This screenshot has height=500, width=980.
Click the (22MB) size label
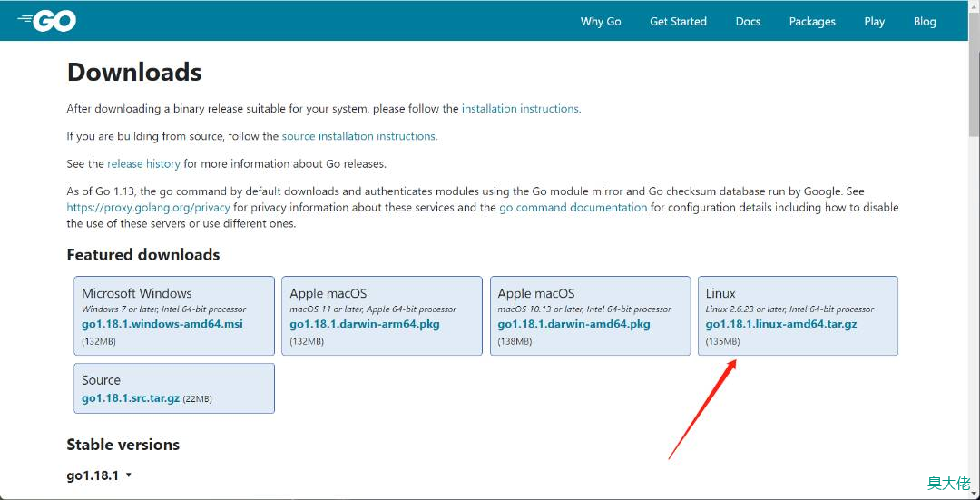pos(197,398)
